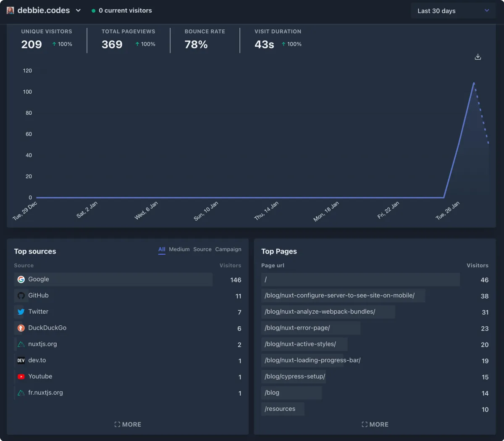The height and width of the screenshot is (441, 504).
Task: Click the Youtube icon in sources
Action: pyautogui.click(x=21, y=377)
